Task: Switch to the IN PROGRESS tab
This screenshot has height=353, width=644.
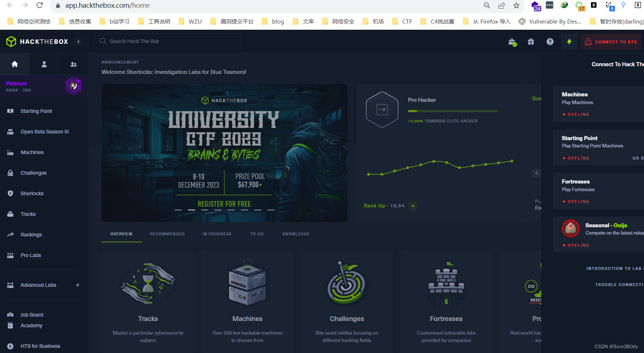Action: pyautogui.click(x=217, y=234)
